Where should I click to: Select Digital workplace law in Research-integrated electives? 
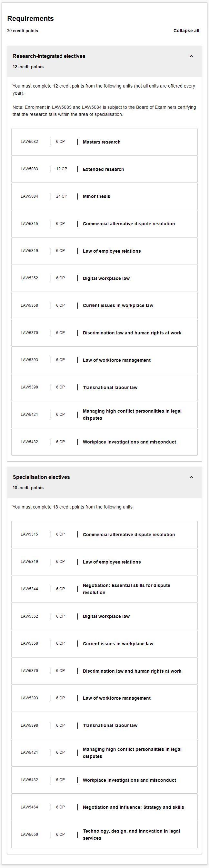click(x=104, y=278)
